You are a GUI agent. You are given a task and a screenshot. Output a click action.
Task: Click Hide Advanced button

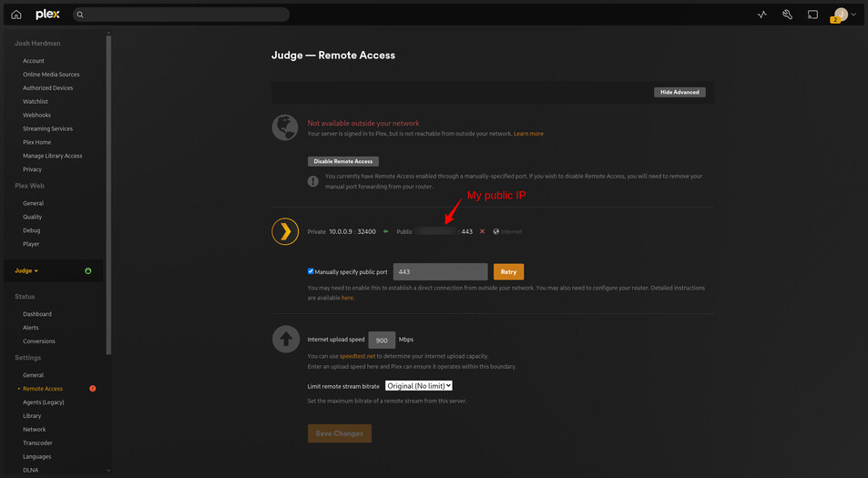coord(679,92)
